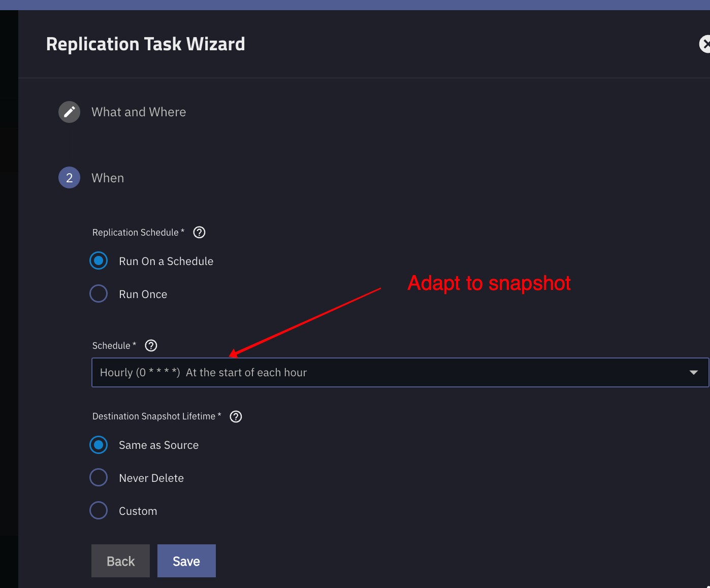Click the Save button
This screenshot has width=710, height=588.
186,561
